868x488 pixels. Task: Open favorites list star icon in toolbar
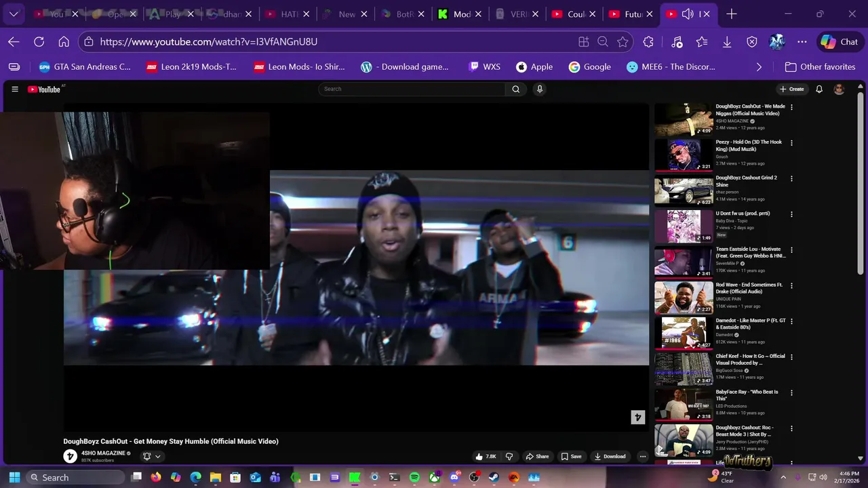[702, 41]
